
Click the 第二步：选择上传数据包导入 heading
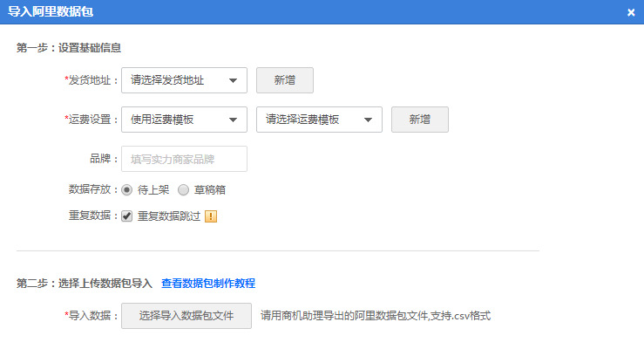coord(85,284)
